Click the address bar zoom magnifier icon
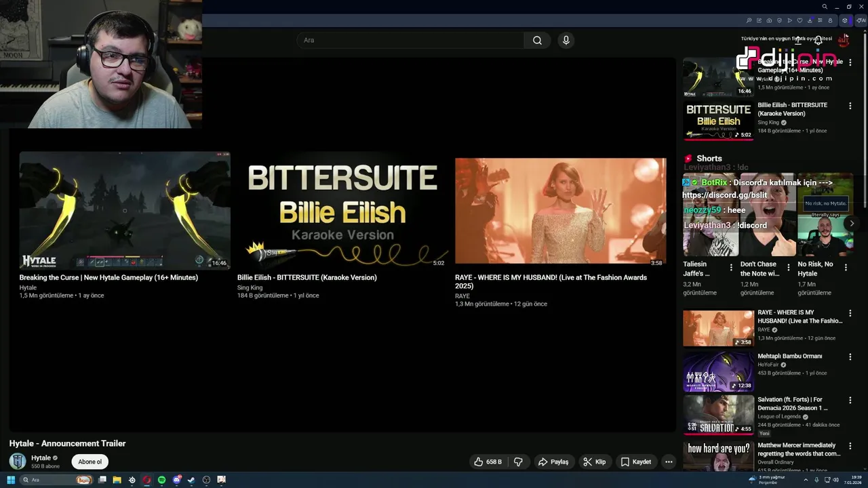The height and width of the screenshot is (488, 868). (x=749, y=20)
